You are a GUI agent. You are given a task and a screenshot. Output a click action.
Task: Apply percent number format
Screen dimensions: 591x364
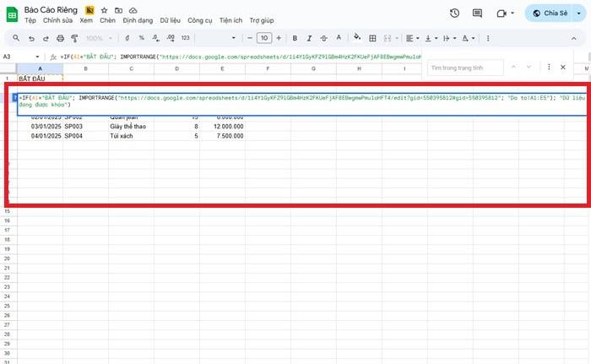click(x=141, y=38)
